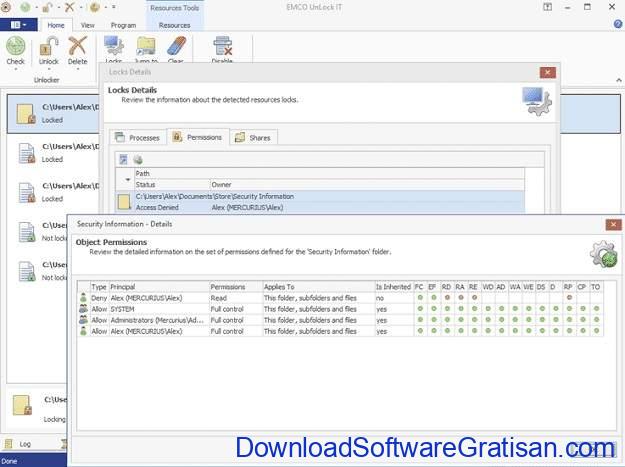Click the group icon of the Administrators row
625x467 pixels.
point(83,320)
